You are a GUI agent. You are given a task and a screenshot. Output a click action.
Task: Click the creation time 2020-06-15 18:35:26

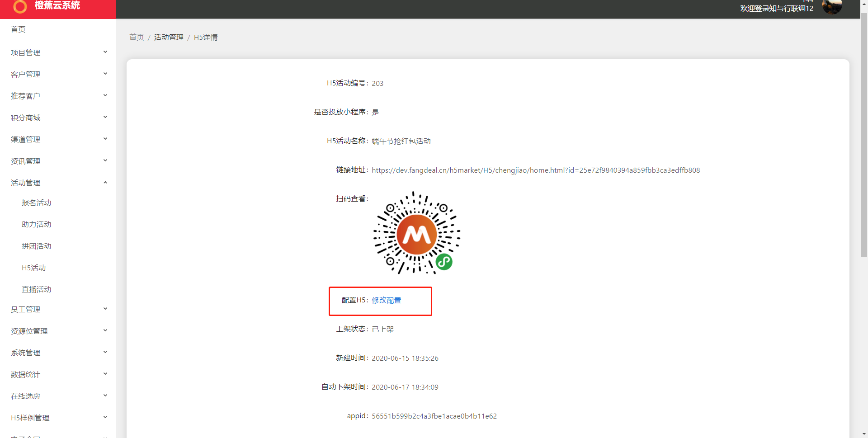point(405,358)
